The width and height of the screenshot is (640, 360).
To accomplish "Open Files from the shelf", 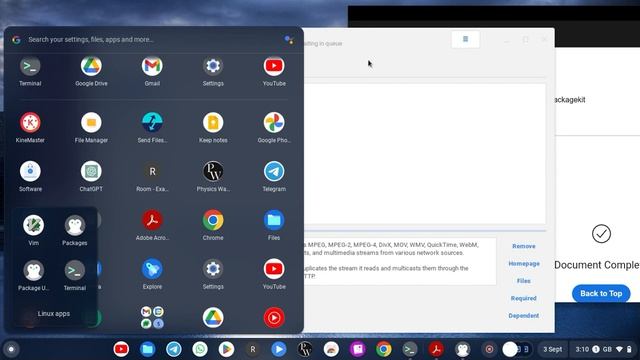I will coord(147,349).
